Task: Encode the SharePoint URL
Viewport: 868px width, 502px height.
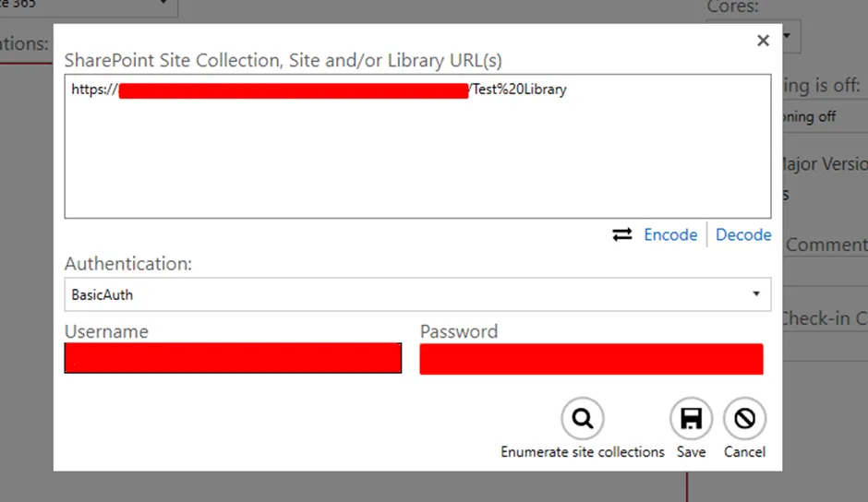Action: (670, 234)
